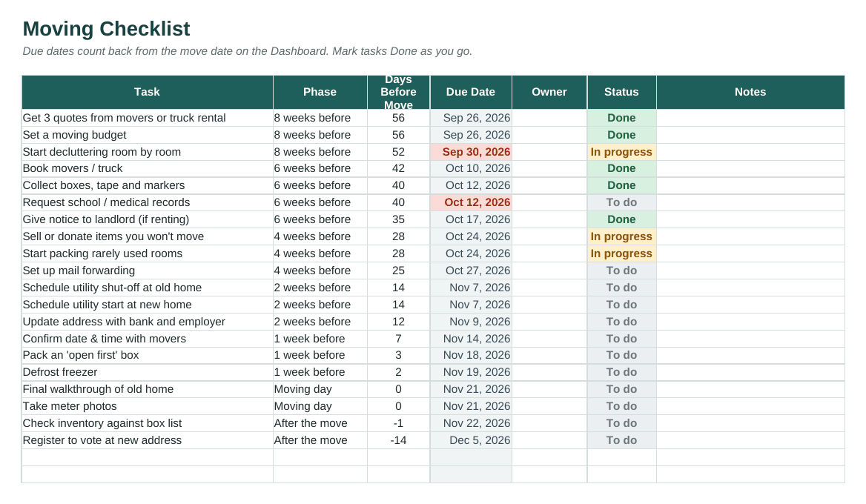This screenshot has width=866, height=504.
Task: Select 'Final walkthrough of old home' task
Action: click(147, 390)
